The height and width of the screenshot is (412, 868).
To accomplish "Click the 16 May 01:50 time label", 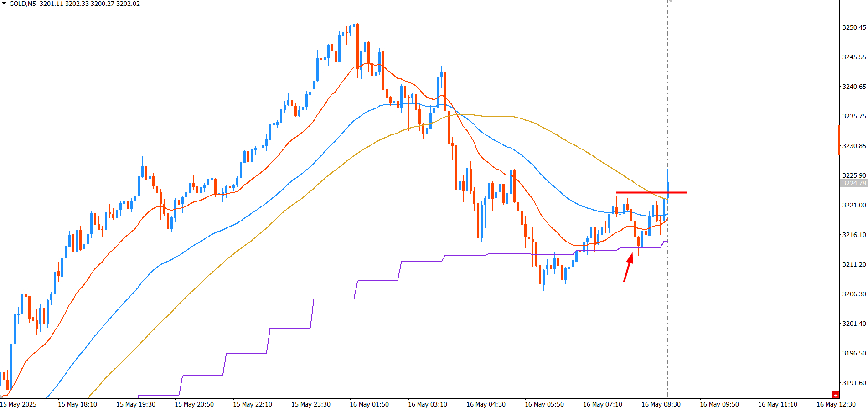I will (x=369, y=404).
